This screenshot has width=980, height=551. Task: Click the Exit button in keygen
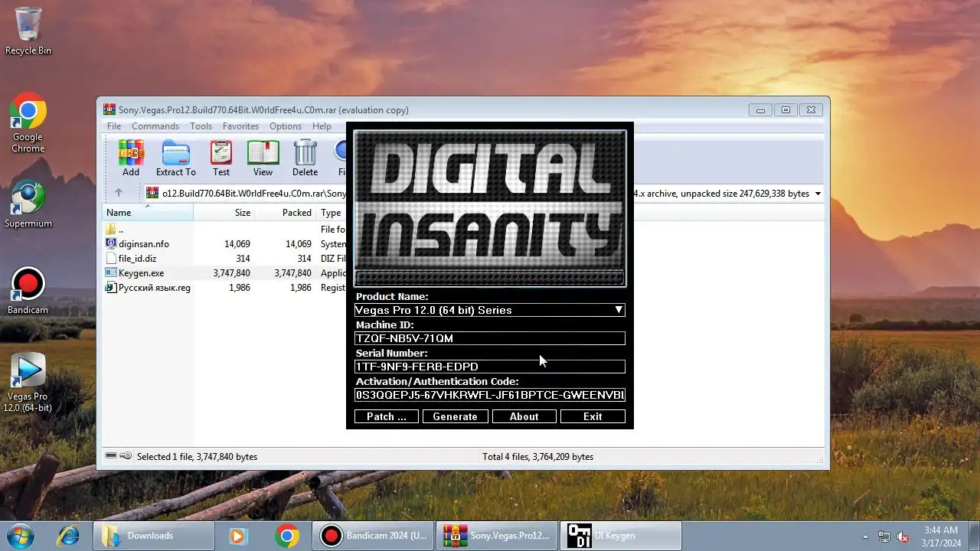click(x=593, y=416)
